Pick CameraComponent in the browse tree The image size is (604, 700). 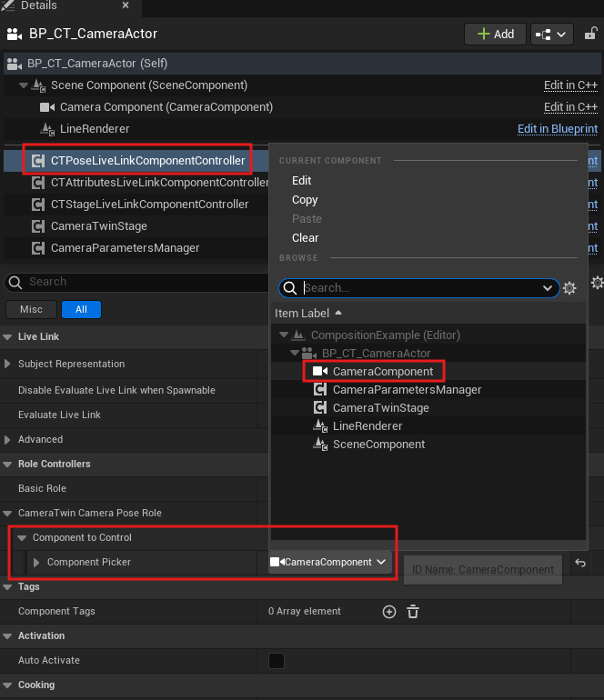coord(382,372)
